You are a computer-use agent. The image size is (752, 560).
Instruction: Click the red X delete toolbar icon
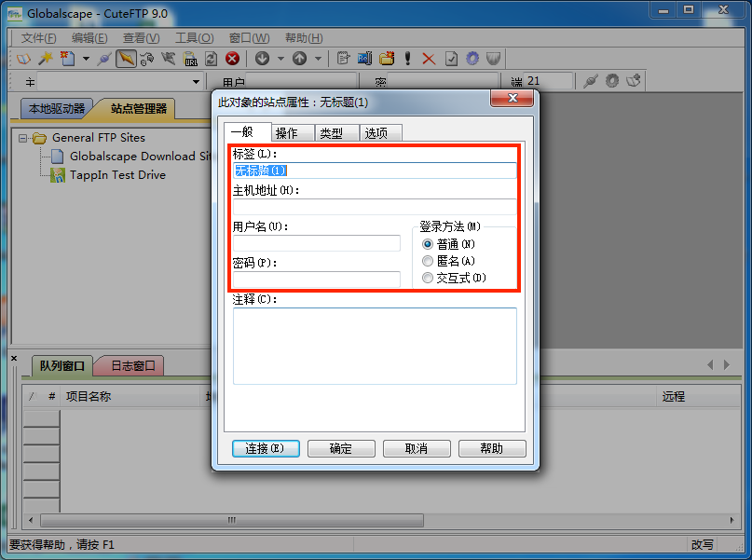(429, 59)
